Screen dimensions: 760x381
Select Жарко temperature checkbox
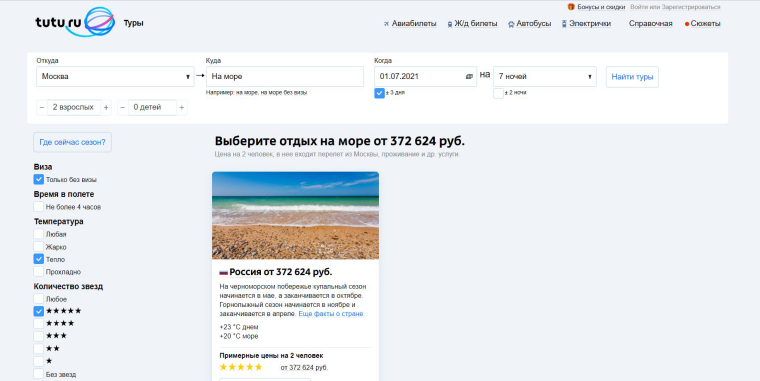click(x=39, y=246)
